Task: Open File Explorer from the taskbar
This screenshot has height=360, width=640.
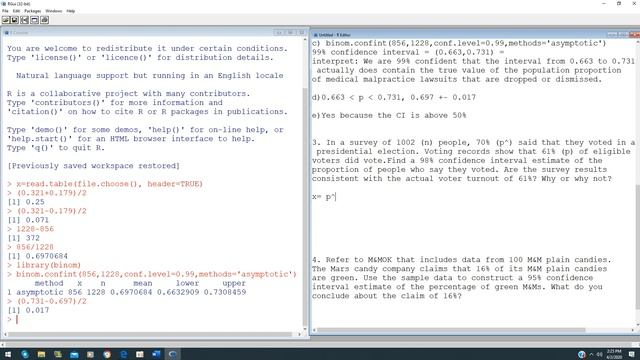Action: click(41, 354)
